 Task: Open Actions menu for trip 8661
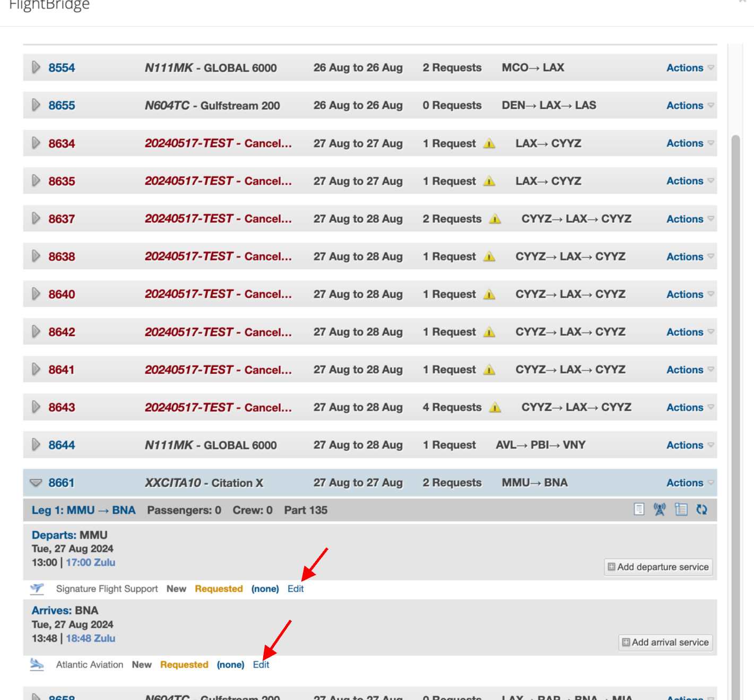[x=689, y=483]
